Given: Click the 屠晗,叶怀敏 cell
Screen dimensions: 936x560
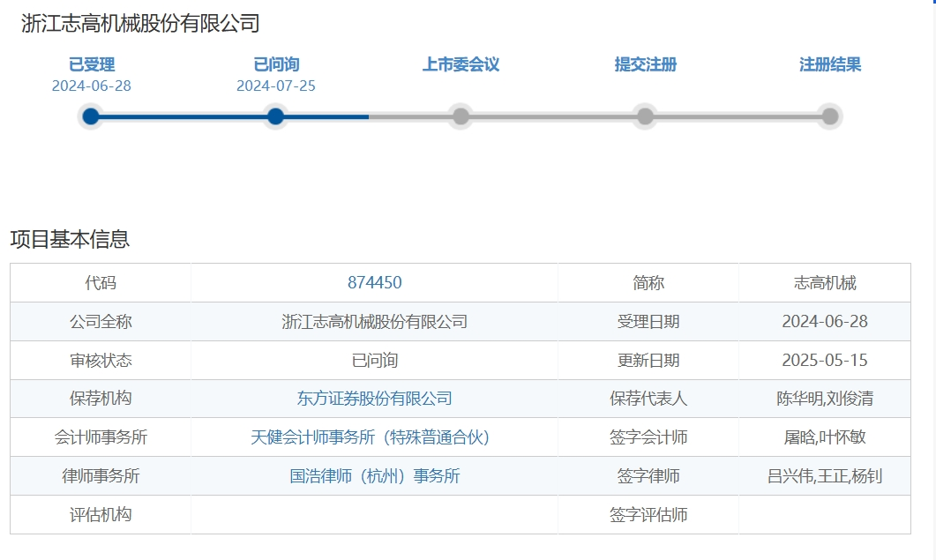Looking at the screenshot, I should click(x=824, y=437).
